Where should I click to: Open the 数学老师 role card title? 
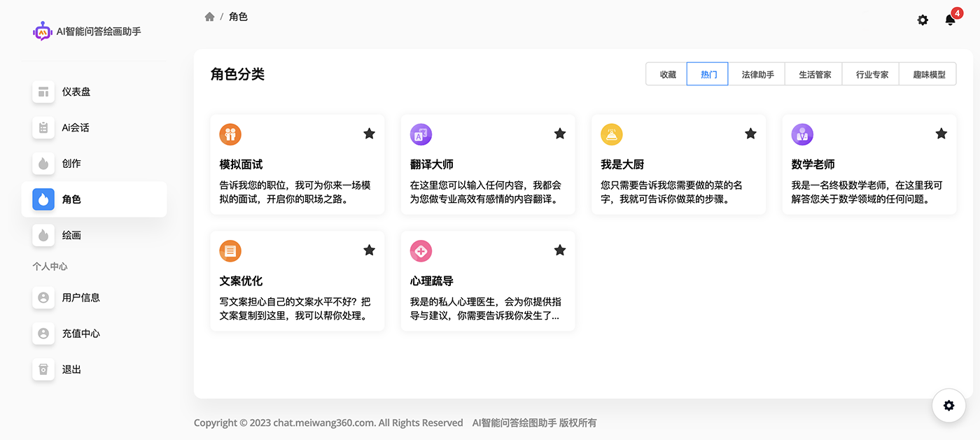813,164
